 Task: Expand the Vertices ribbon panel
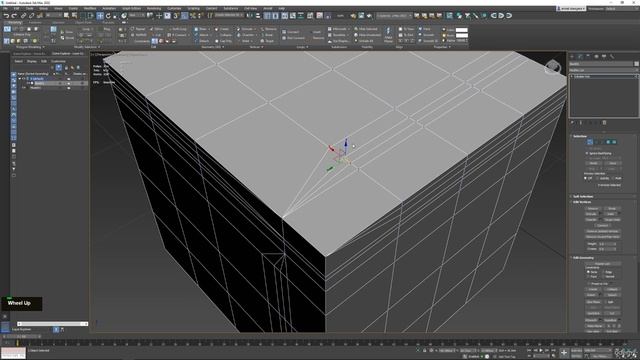[x=256, y=47]
